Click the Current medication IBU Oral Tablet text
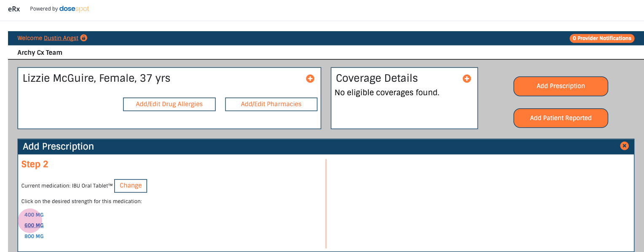The width and height of the screenshot is (644, 252). click(67, 186)
